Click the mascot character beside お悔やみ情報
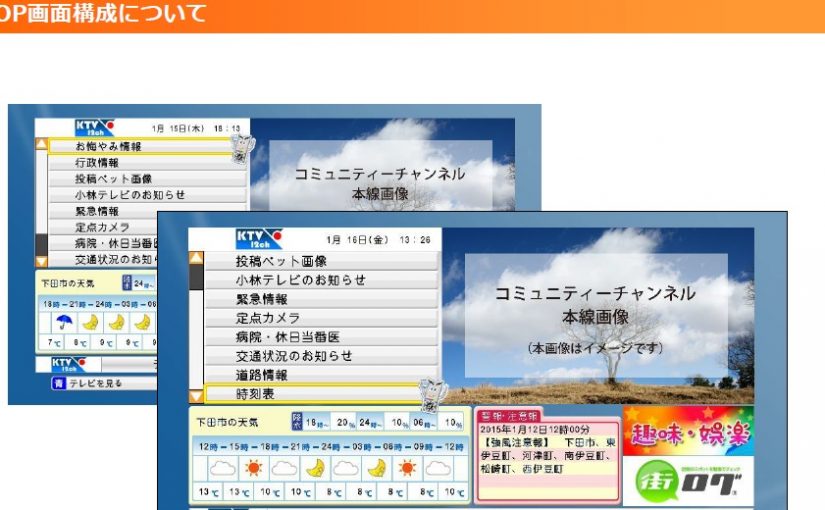 click(241, 149)
